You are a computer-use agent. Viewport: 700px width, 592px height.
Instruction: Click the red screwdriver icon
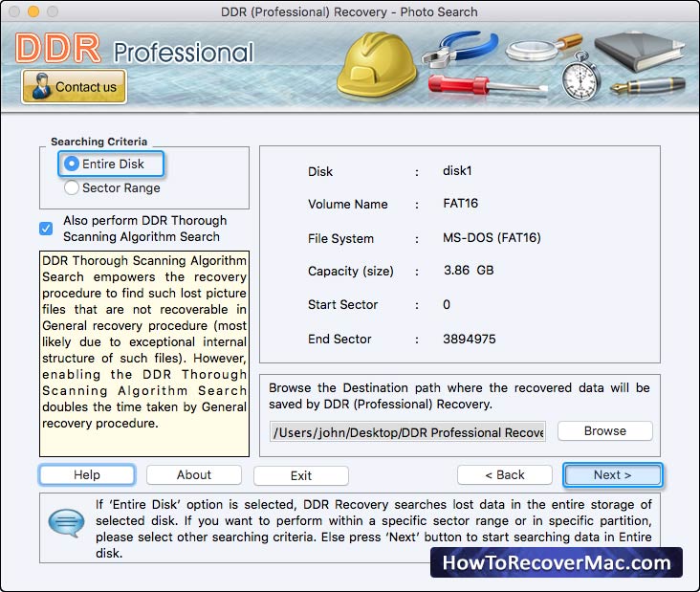(x=488, y=85)
